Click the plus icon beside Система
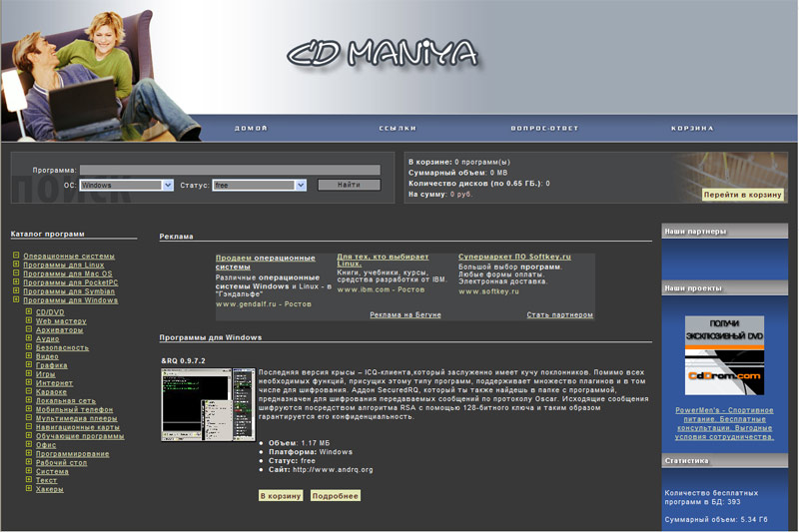Viewport: 799px width, 532px height. coord(29,470)
